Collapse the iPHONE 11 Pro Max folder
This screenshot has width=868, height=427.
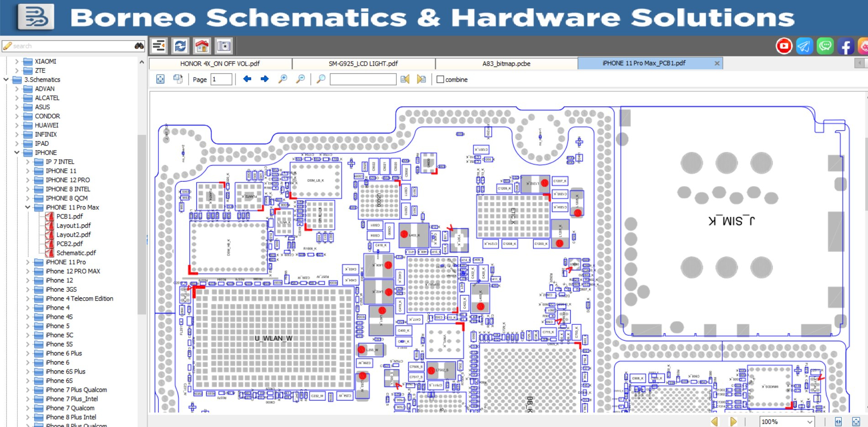click(27, 207)
